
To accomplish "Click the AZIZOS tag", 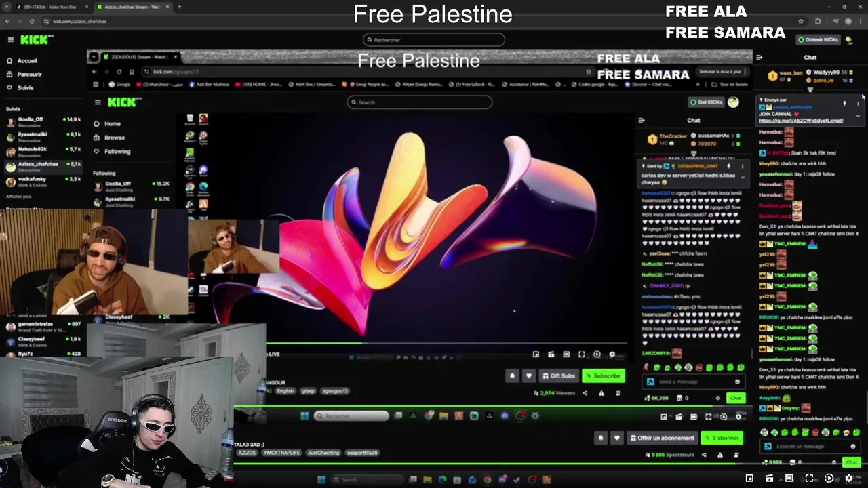I will point(247,453).
